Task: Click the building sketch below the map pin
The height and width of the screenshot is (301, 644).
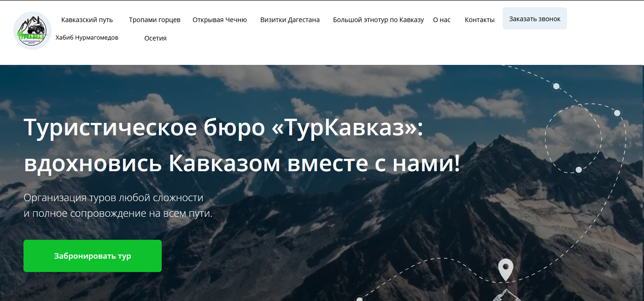Action: click(x=504, y=295)
